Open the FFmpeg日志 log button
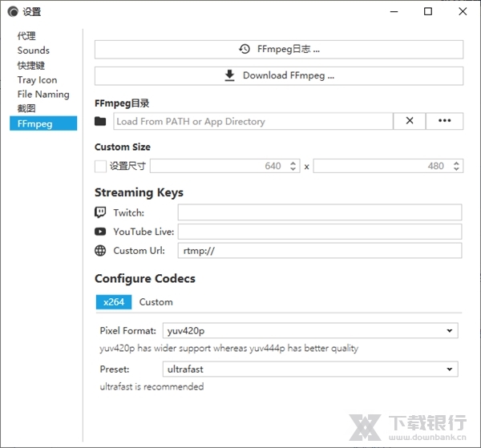The height and width of the screenshot is (448, 481). [278, 50]
